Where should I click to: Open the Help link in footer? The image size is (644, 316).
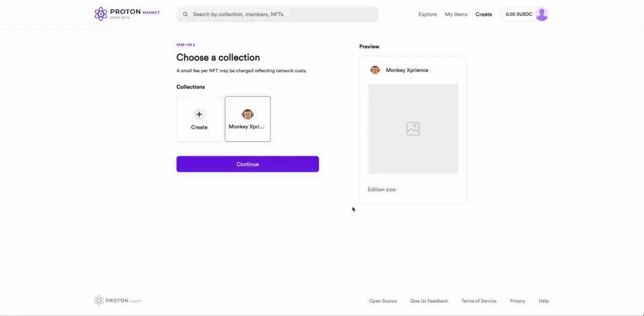pos(543,301)
